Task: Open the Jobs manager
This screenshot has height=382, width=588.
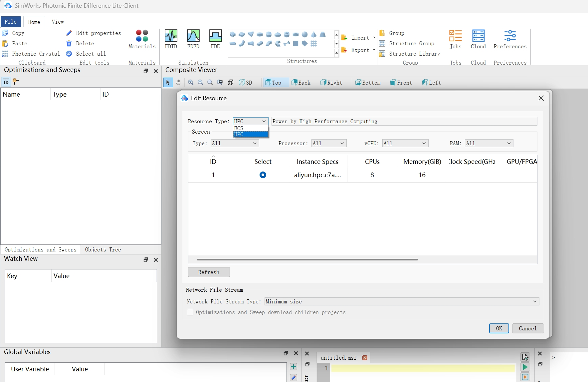Action: tap(455, 39)
